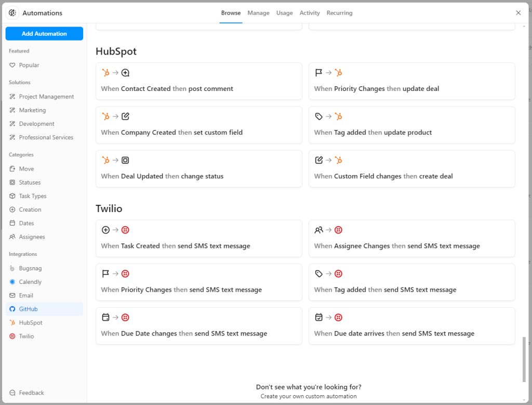Open When Company Created then set custom field
The height and width of the screenshot is (405, 532).
pyautogui.click(x=199, y=125)
